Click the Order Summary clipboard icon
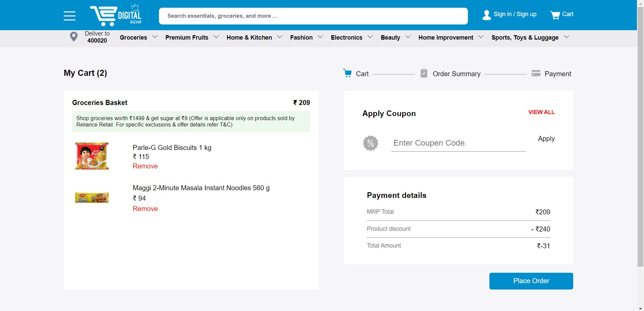The image size is (644, 311). [x=424, y=73]
